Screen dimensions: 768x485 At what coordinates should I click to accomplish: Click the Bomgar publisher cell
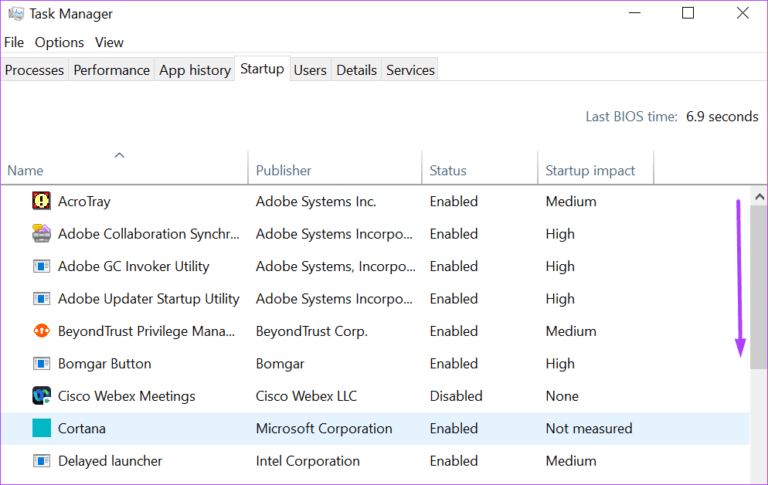(x=280, y=364)
